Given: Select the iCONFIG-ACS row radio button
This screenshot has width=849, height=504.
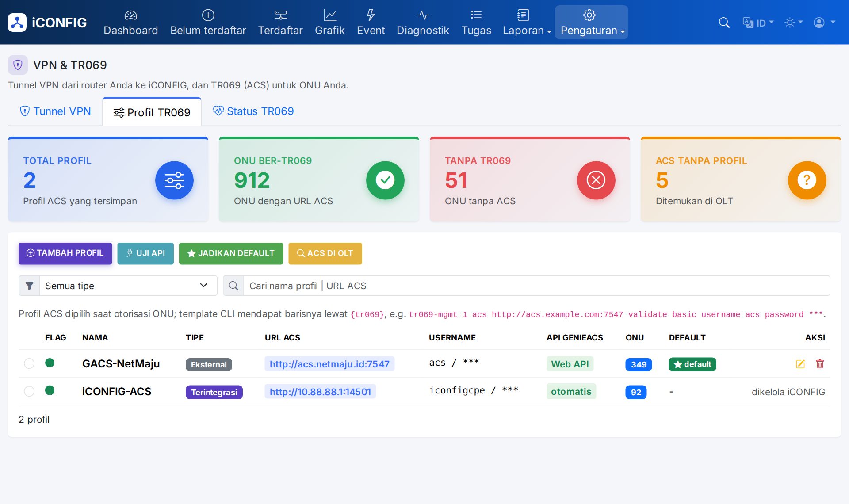Looking at the screenshot, I should tap(29, 391).
